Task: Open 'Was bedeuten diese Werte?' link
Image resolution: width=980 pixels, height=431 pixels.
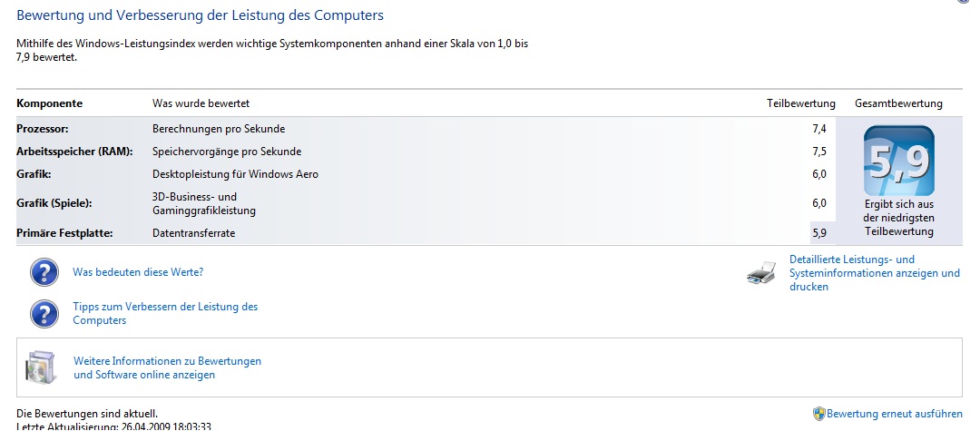Action: coord(138,272)
